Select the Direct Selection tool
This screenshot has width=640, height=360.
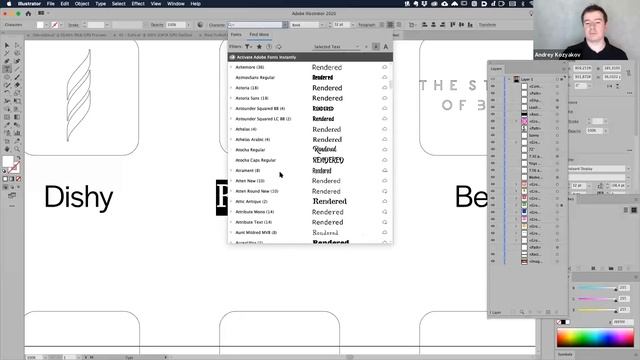coord(17,45)
